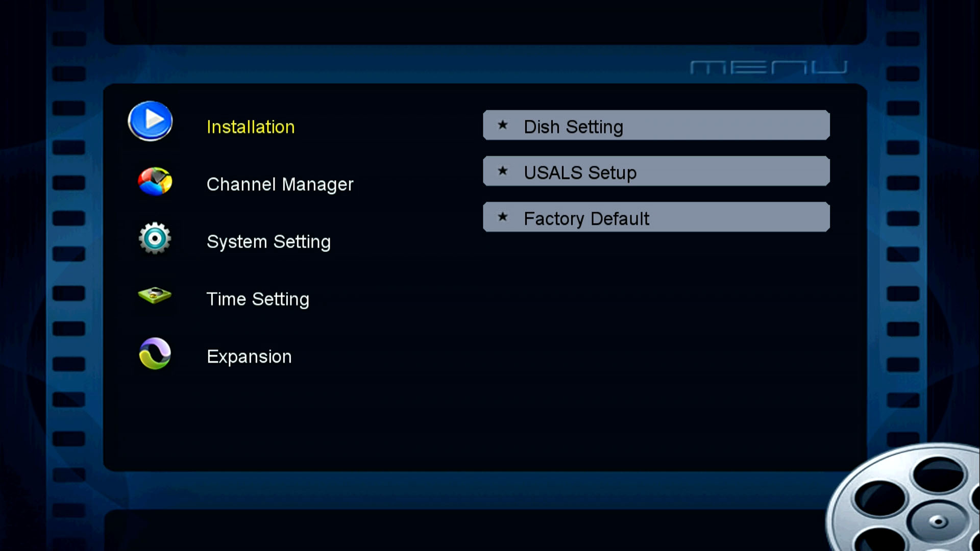The width and height of the screenshot is (980, 551).
Task: Click the star beside Dish Setting
Action: pos(503,125)
